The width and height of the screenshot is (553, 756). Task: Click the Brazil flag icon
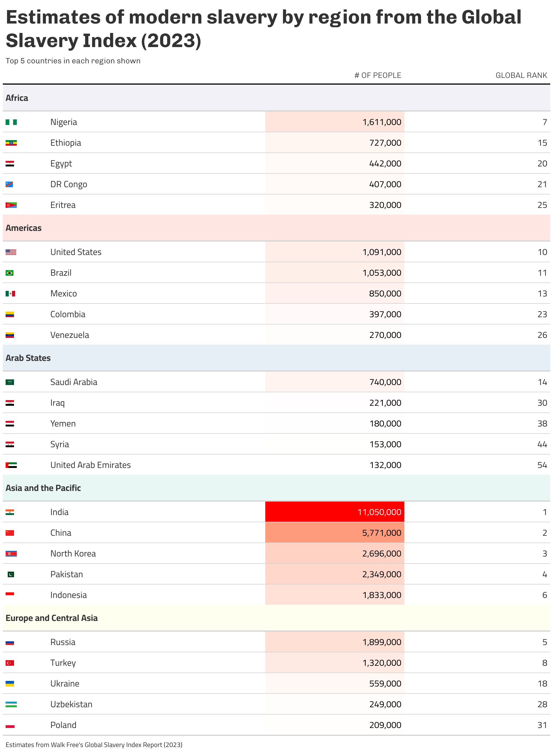[10, 273]
